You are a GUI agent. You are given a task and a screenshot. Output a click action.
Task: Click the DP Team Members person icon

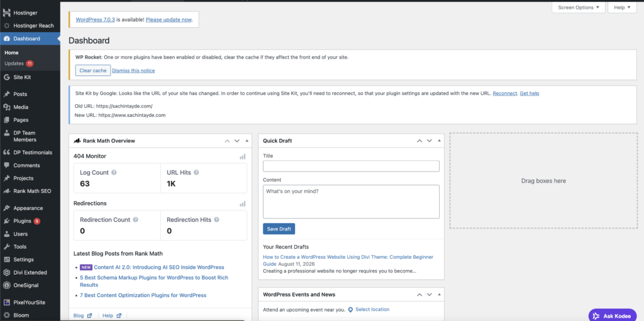(x=6, y=133)
